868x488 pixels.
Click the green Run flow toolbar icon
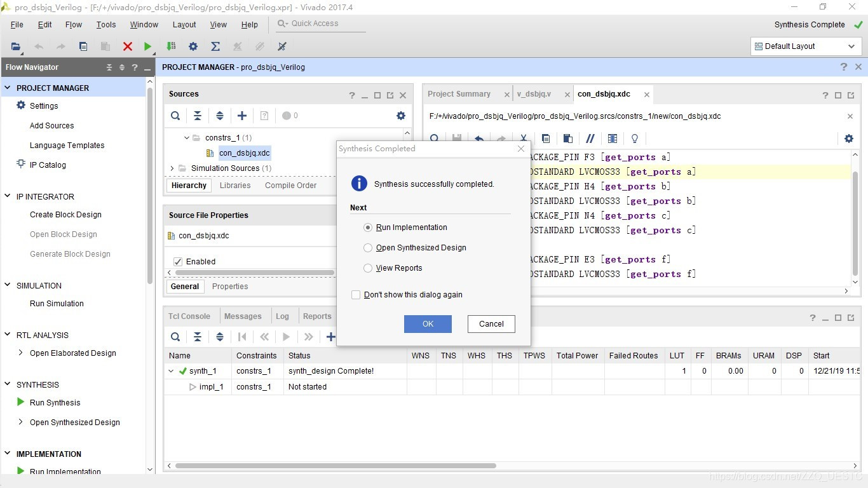148,46
